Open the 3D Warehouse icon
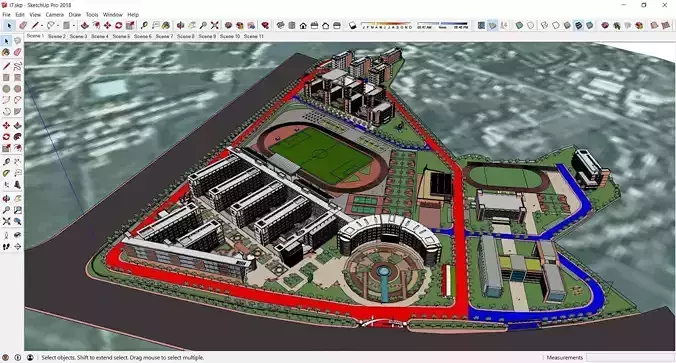 [228, 25]
